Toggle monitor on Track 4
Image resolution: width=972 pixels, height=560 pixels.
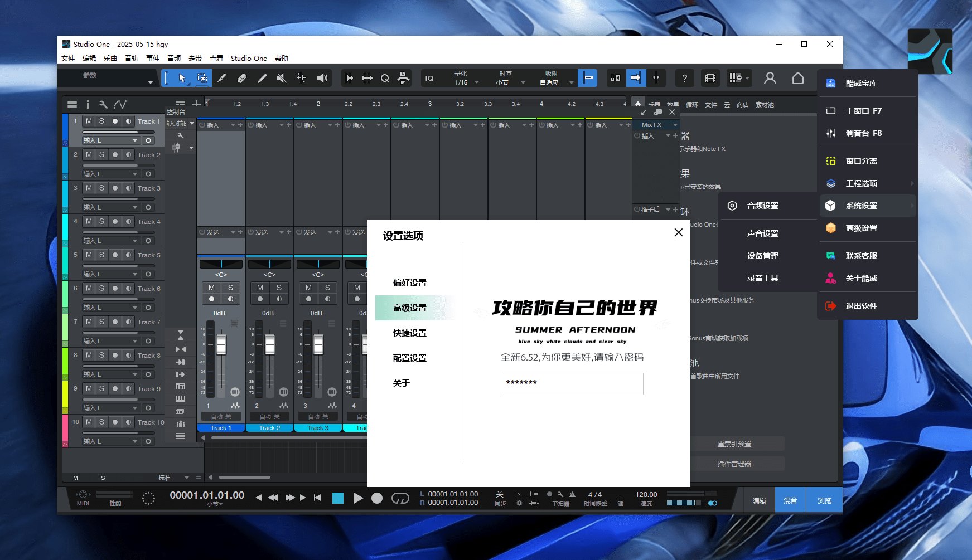click(128, 221)
